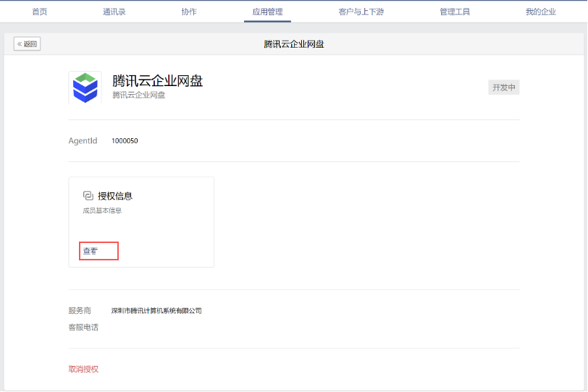Screen dimensions: 588x392
Task: Click 深圳市腾讯计算机系统有限公司 provider name
Action: click(x=156, y=311)
